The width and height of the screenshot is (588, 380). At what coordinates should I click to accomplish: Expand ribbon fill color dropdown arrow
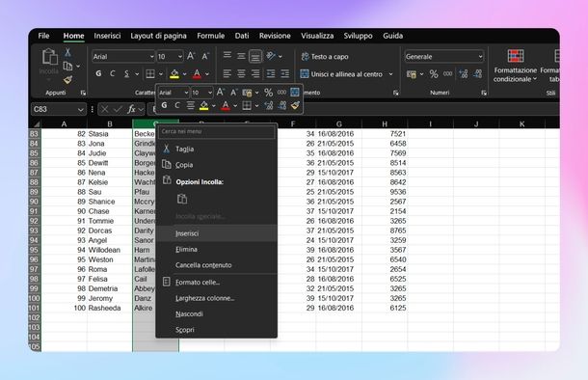[184, 74]
